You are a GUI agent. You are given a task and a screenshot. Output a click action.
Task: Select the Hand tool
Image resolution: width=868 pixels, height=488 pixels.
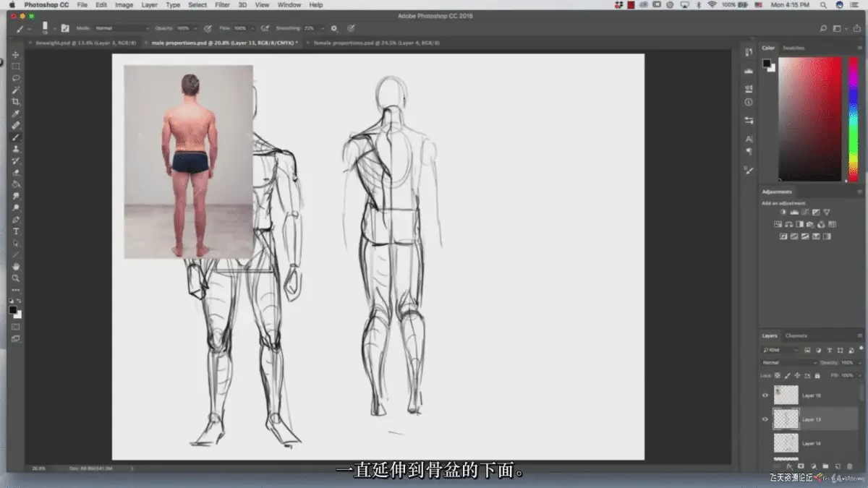(x=16, y=267)
